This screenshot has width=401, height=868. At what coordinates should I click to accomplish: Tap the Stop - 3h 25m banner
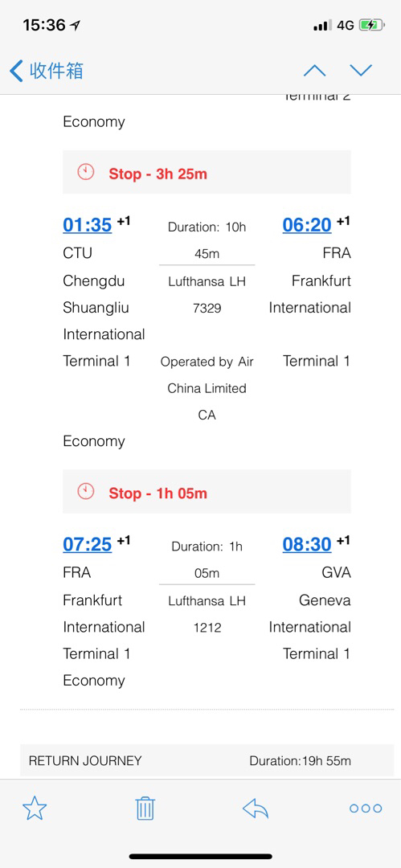coord(207,172)
